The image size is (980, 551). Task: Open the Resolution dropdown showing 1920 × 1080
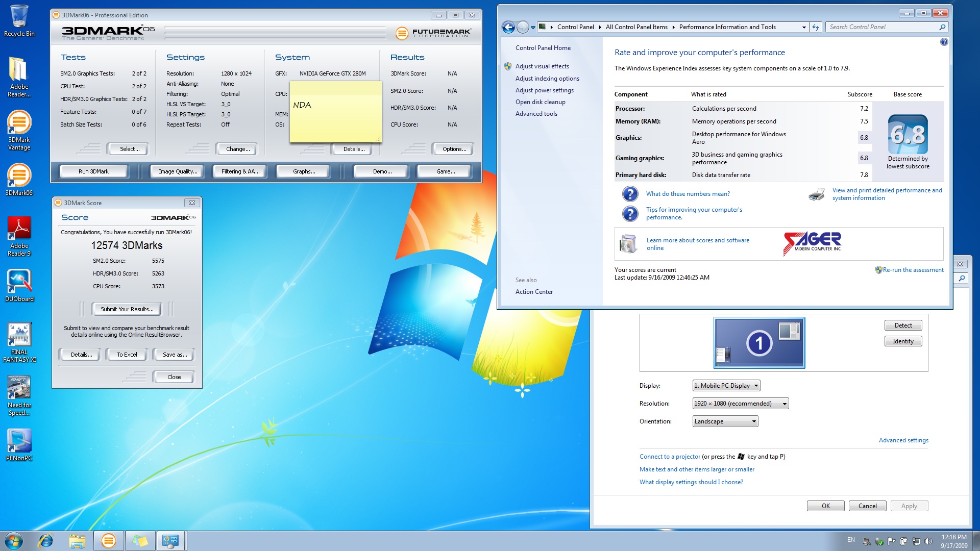741,404
